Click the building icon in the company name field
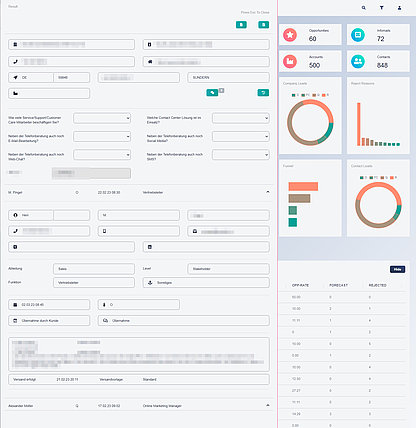416x428 pixels. (15, 44)
